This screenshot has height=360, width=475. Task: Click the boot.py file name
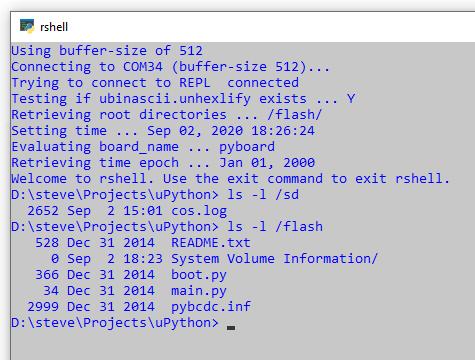pyautogui.click(x=199, y=275)
